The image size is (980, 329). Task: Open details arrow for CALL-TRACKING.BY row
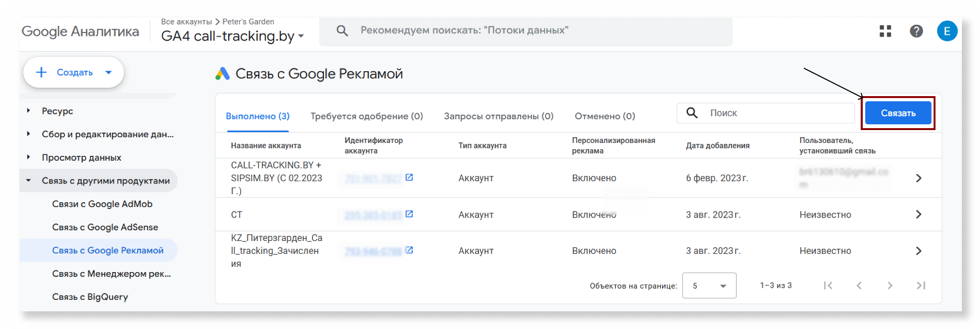coord(918,178)
